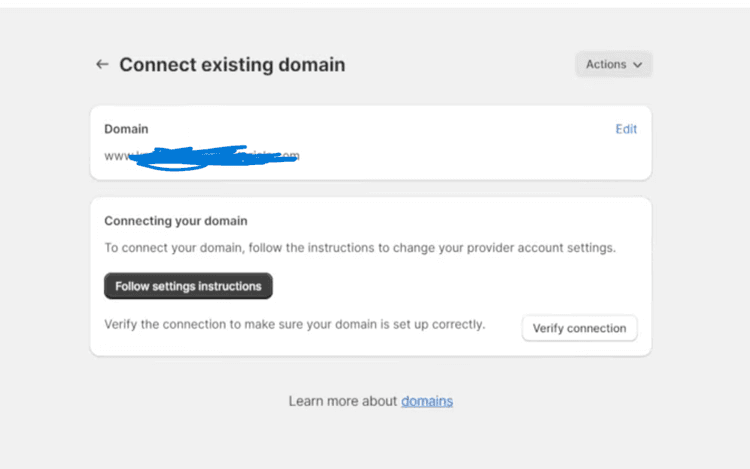This screenshot has width=750, height=469.
Task: Click the Connect existing domain page title
Action: click(x=232, y=64)
